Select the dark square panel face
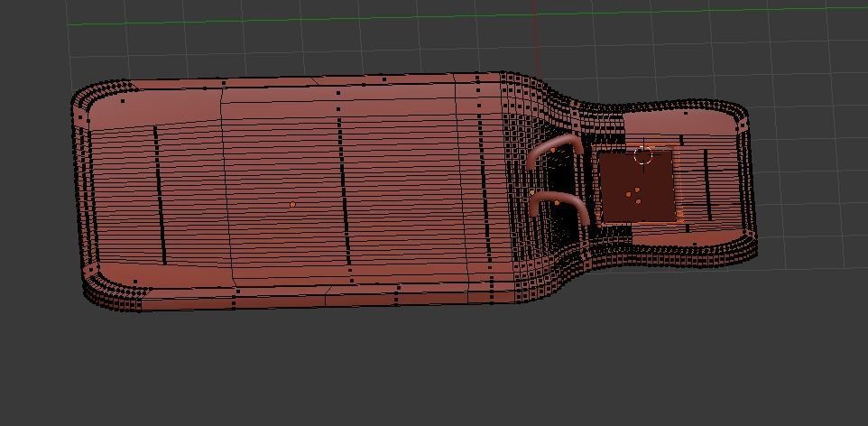 pyautogui.click(x=637, y=187)
